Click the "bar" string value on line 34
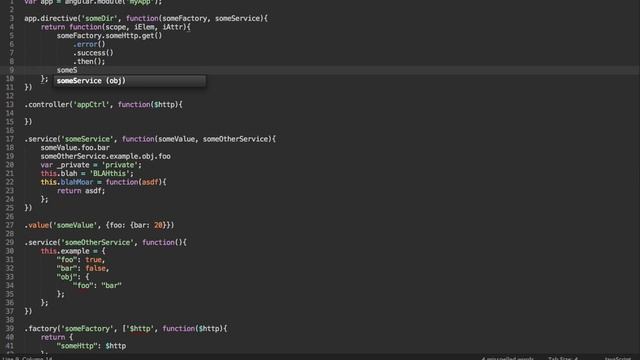This screenshot has width=640, height=360. pyautogui.click(x=111, y=285)
